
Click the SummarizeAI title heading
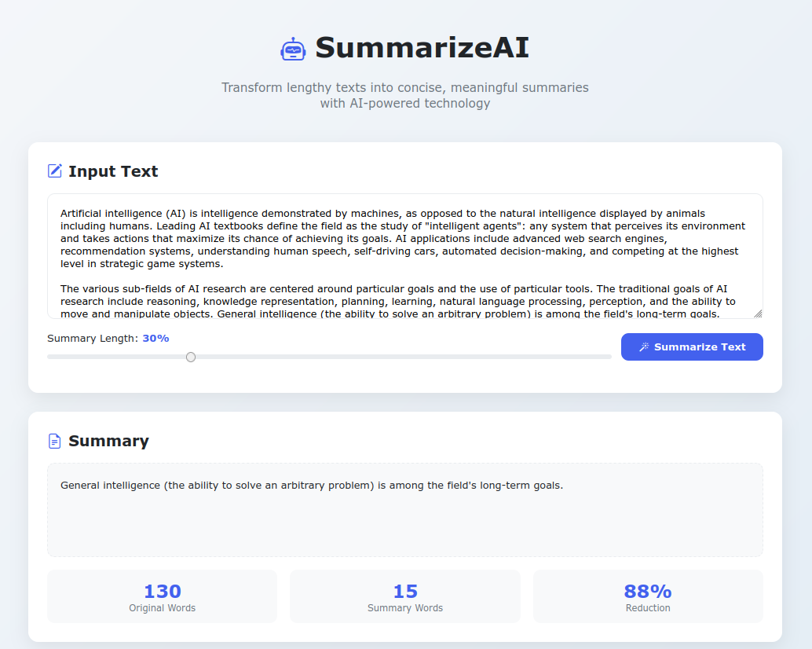tap(422, 48)
